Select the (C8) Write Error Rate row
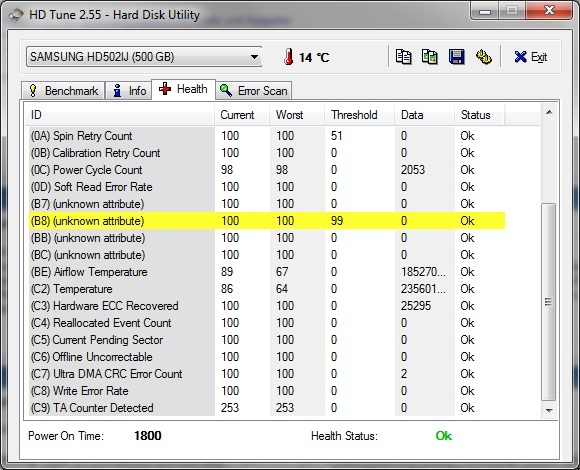The image size is (580, 470). pyautogui.click(x=266, y=391)
